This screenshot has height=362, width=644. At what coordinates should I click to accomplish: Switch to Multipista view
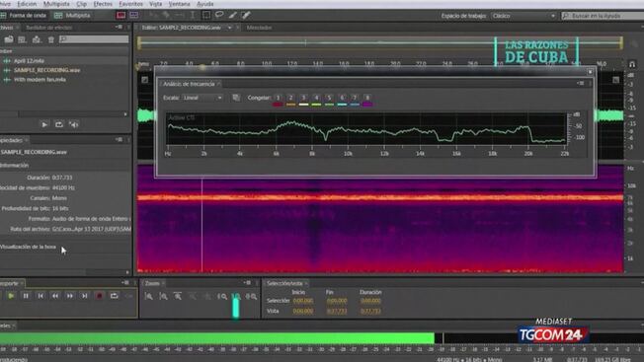[x=72, y=15]
